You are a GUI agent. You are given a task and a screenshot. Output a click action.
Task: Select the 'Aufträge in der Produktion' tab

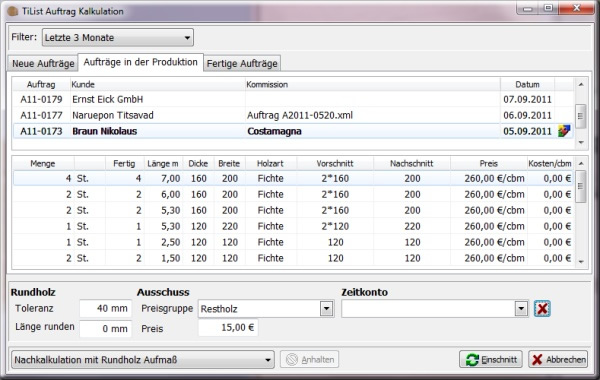[140, 62]
